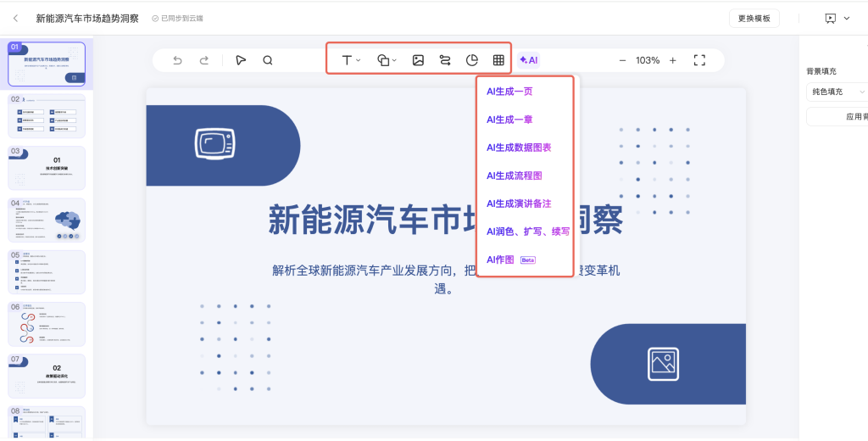The height and width of the screenshot is (441, 868).
Task: Open the search magnifier tool
Action: [268, 60]
